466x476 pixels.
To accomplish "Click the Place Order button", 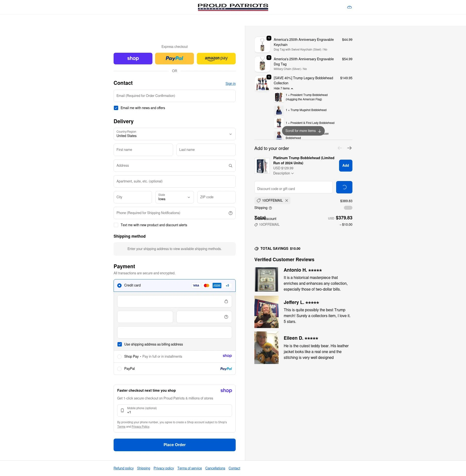I will click(x=174, y=445).
